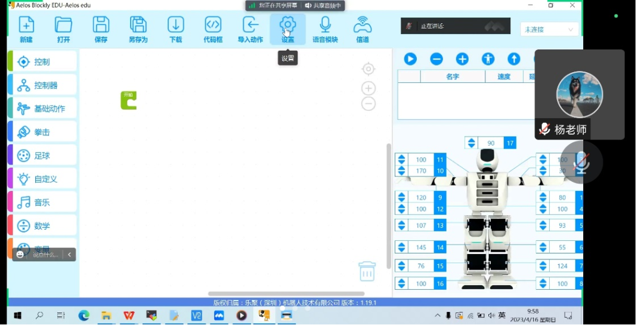Toggle the muted microphone button
The image size is (644, 325).
click(x=581, y=162)
